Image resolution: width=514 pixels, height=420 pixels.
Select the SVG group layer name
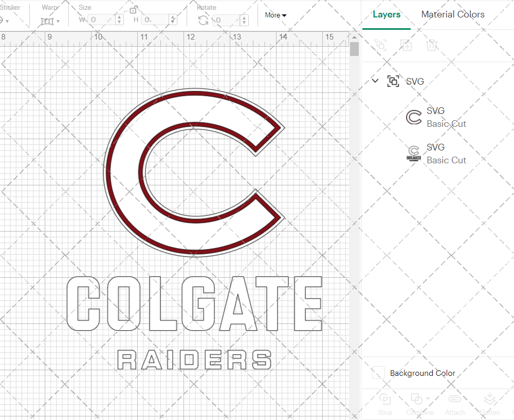click(415, 82)
